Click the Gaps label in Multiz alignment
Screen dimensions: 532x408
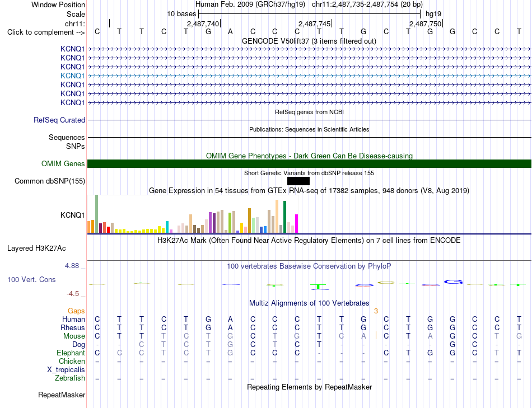click(x=76, y=311)
